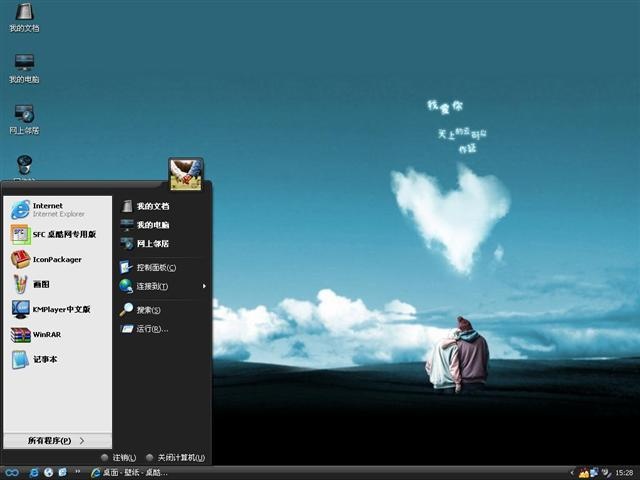Select 运行(R)... from the Start menu
The height and width of the screenshot is (480, 640).
click(151, 328)
